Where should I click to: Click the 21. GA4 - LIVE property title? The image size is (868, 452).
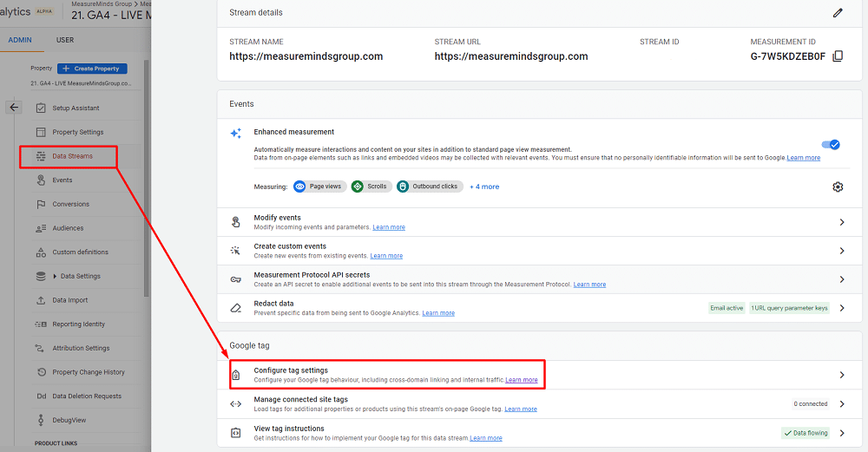point(111,16)
